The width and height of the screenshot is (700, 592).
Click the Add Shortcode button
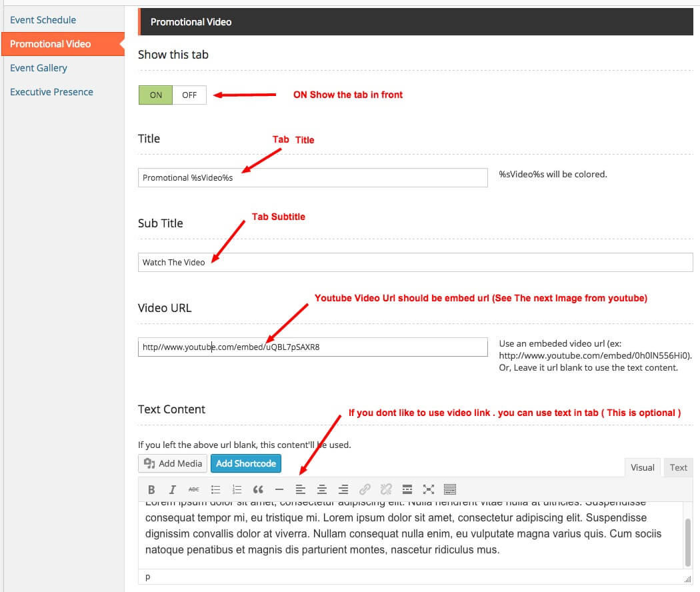point(245,463)
